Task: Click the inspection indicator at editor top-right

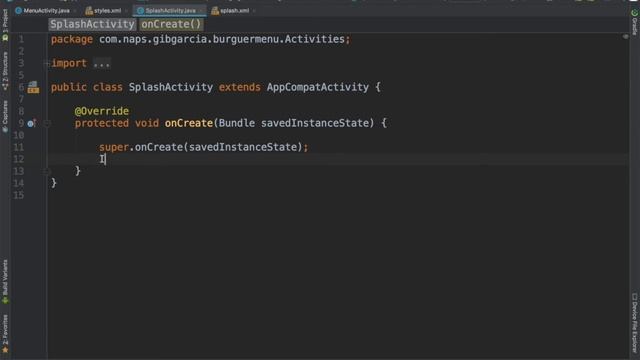Action: pyautogui.click(x=625, y=37)
